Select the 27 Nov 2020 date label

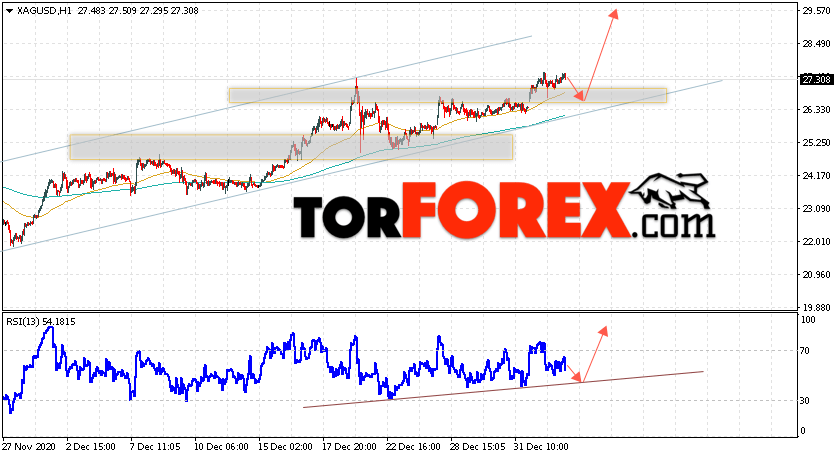click(x=29, y=447)
